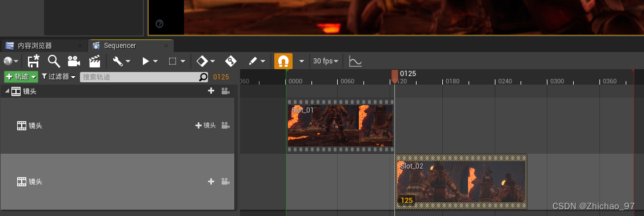Open the 30 fps frame rate dropdown
Image resolution: width=644 pixels, height=216 pixels.
(x=326, y=61)
